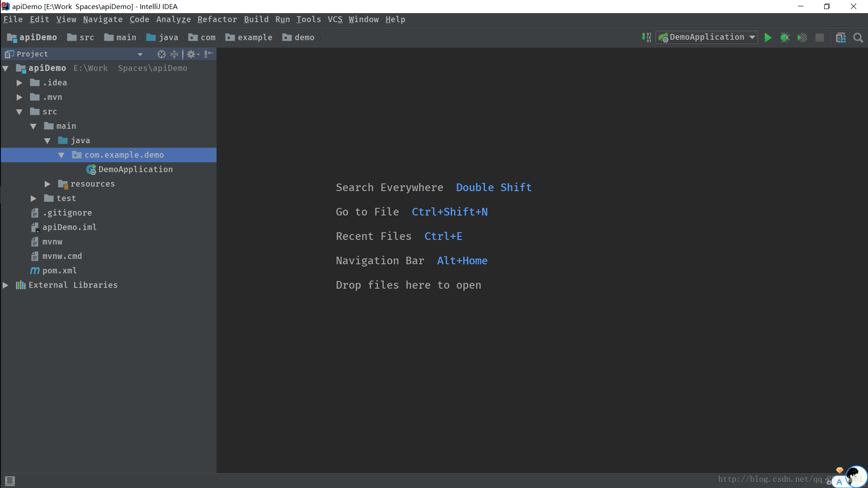Collapse the main folder
This screenshot has width=868, height=488.
click(x=33, y=126)
